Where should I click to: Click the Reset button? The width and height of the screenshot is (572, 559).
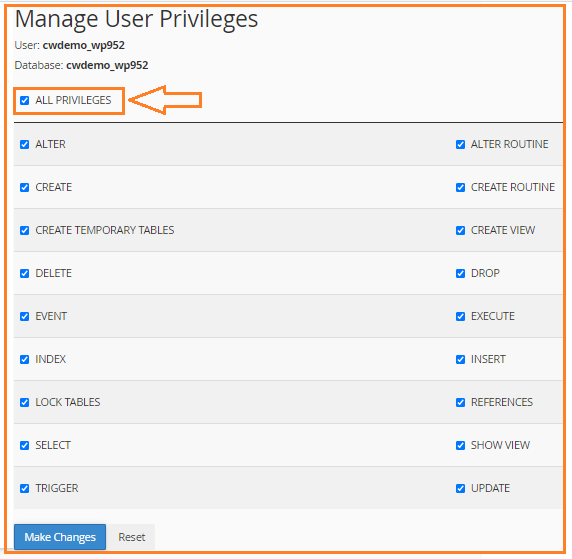(131, 537)
